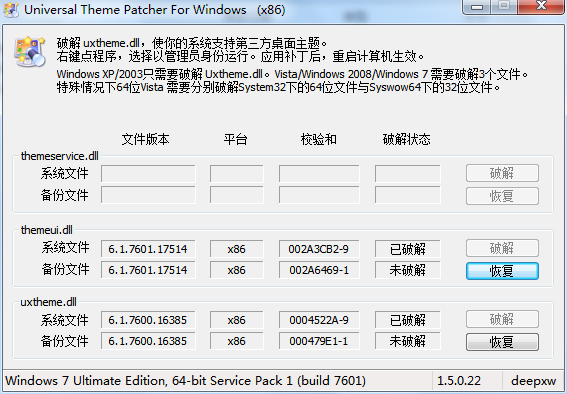Select themeui.dll system file version 6.1.7601.17514
Viewport: 567px width, 394px height.
coord(148,249)
